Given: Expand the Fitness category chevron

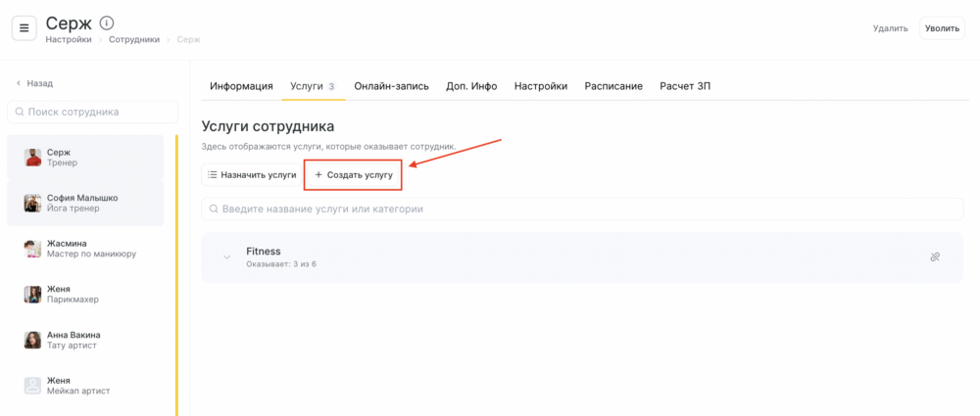Looking at the screenshot, I should point(227,257).
